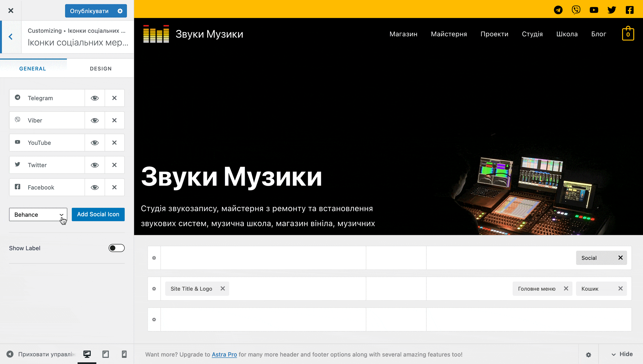Open publish settings gear icon
The image size is (643, 364).
tap(120, 11)
